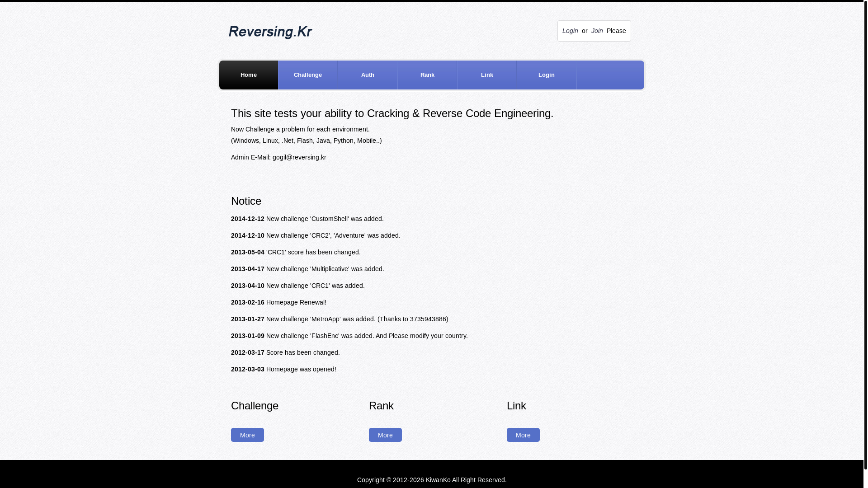Click the admin email gogil@reversing.kr
Screen dimensions: 868x488
click(299, 157)
